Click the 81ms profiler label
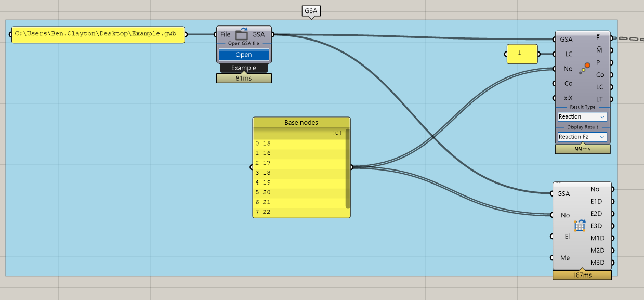644x300 pixels. pos(244,79)
